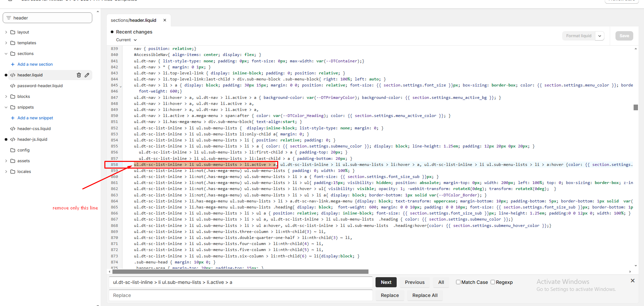The height and width of the screenshot is (306, 644).
Task: Click the delete icon for header.liquid
Action: 79,75
